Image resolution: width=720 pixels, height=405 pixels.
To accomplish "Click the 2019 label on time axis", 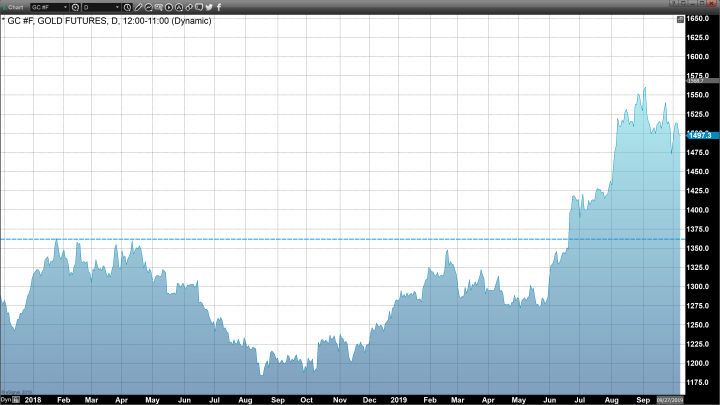I will point(398,399).
